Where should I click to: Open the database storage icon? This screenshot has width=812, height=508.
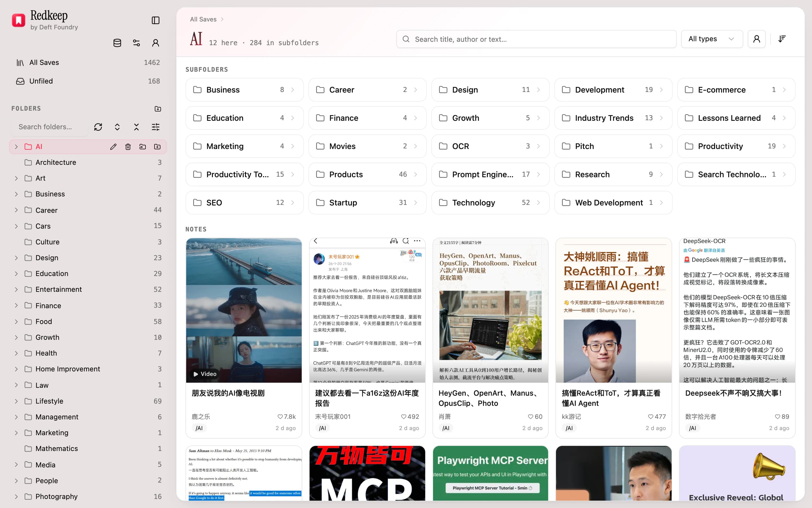(x=117, y=43)
